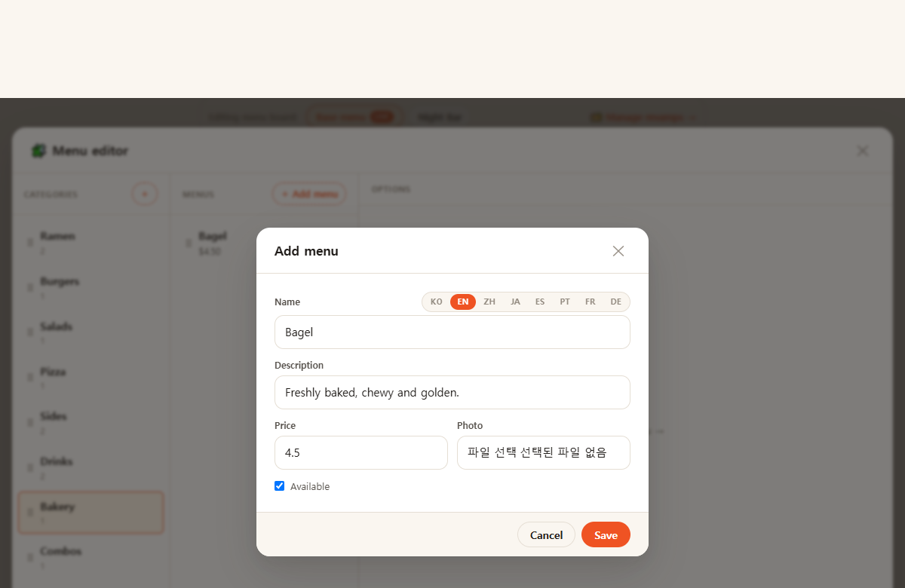Select the Burgers category

pos(90,286)
